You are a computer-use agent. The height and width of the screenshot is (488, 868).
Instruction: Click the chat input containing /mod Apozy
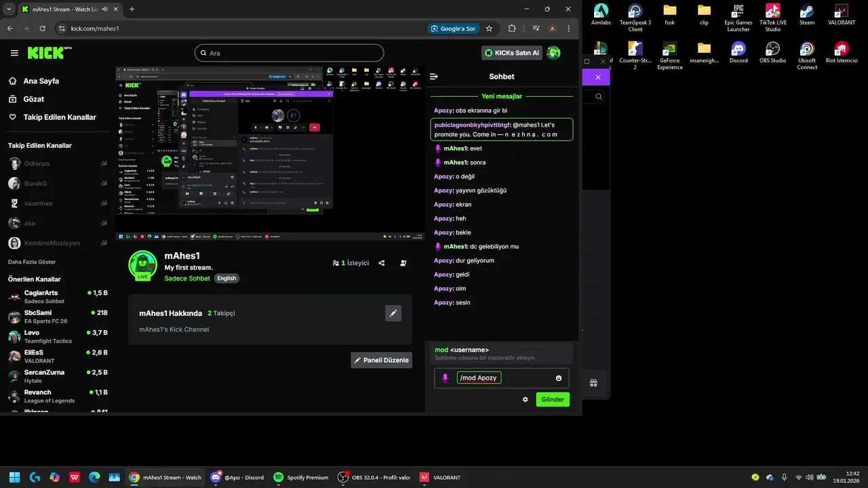click(502, 378)
